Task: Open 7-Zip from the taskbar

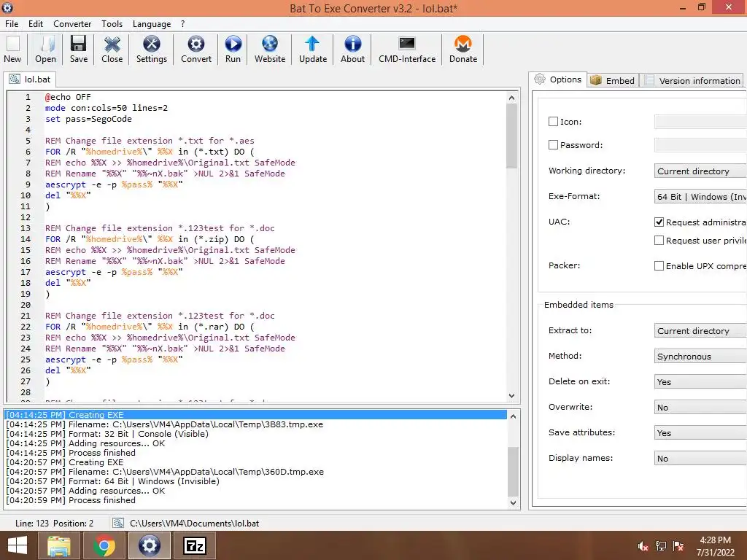Action: tap(194, 545)
